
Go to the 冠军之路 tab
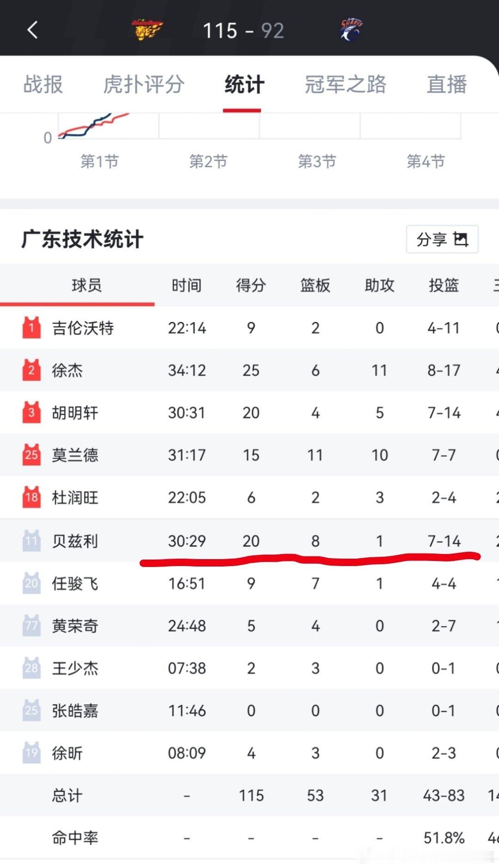(345, 84)
